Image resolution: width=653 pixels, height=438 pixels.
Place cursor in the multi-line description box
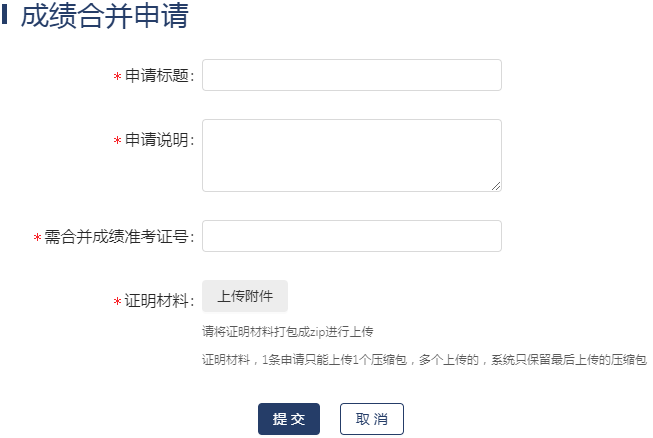point(351,155)
